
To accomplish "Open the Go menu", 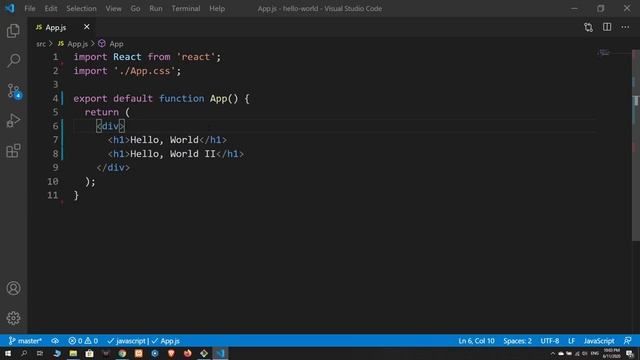I will coord(135,8).
